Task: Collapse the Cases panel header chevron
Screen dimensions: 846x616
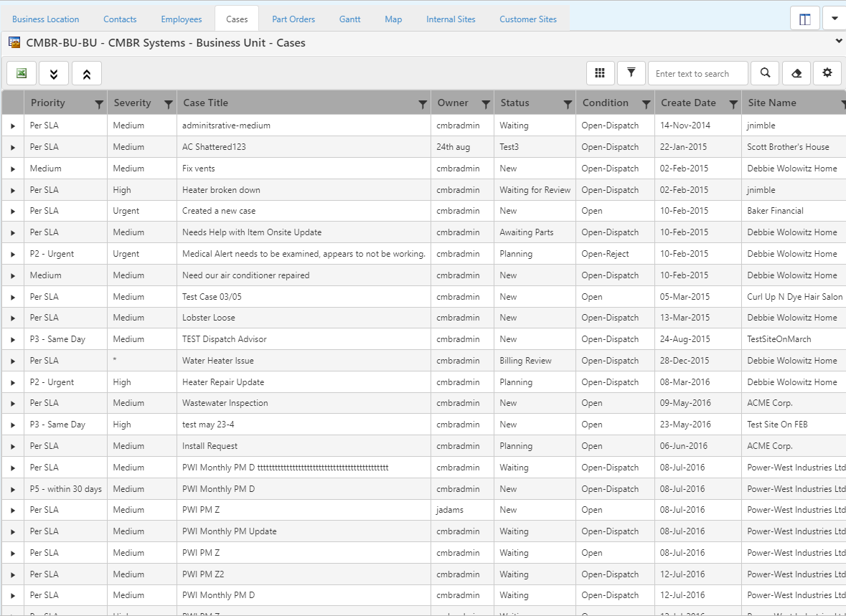Action: coord(839,42)
